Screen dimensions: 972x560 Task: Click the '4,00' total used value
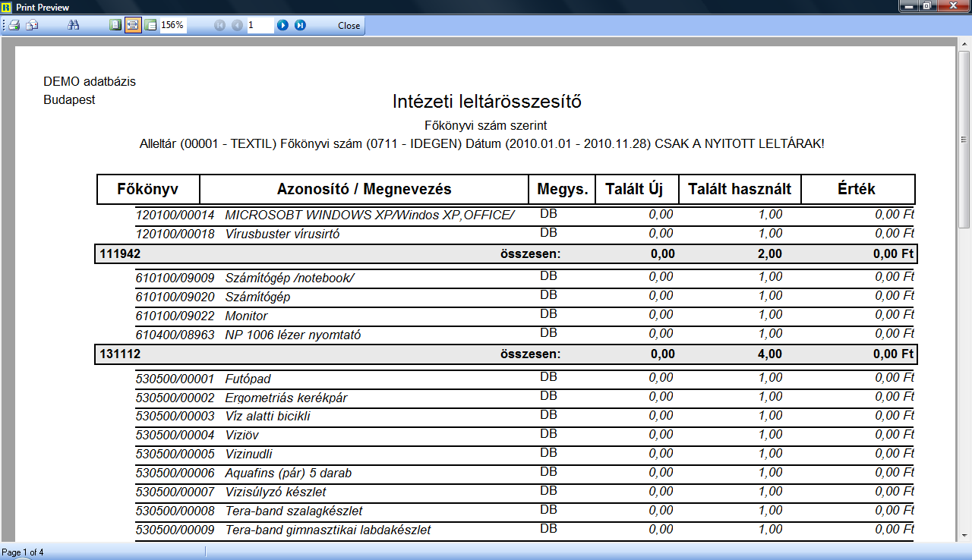[770, 354]
